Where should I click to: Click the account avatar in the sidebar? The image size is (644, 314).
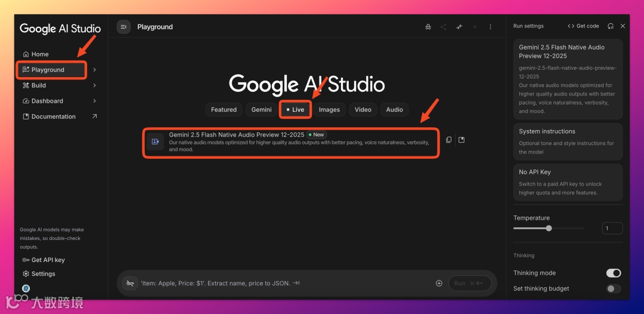26,288
